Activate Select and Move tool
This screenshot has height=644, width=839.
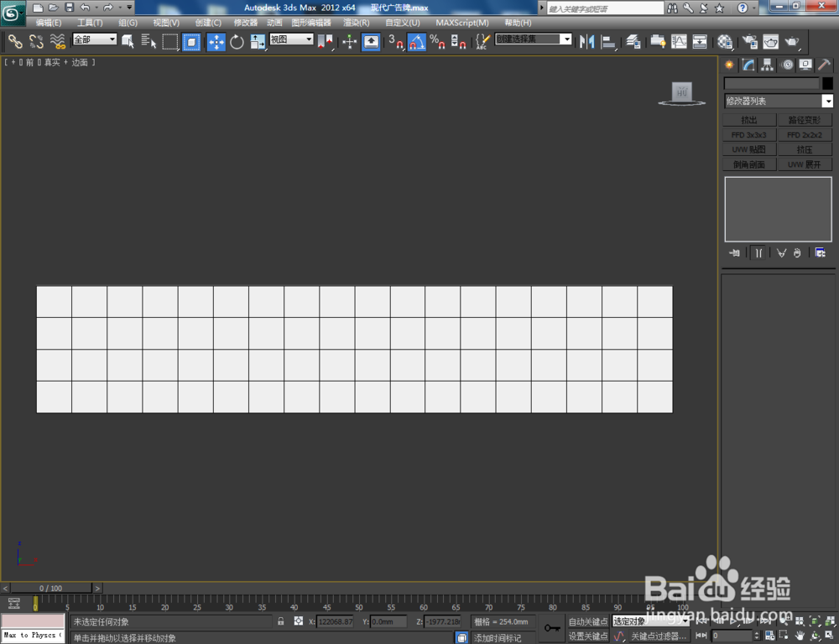(216, 42)
